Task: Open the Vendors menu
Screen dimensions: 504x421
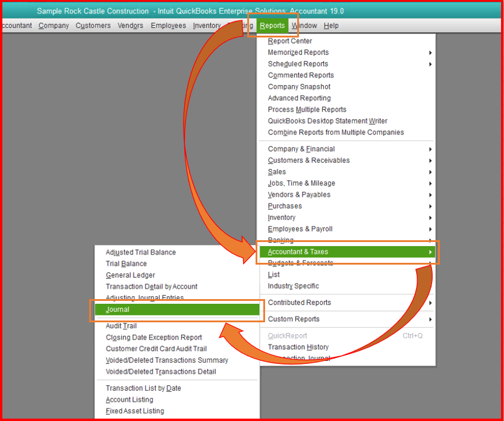Action: coord(130,26)
